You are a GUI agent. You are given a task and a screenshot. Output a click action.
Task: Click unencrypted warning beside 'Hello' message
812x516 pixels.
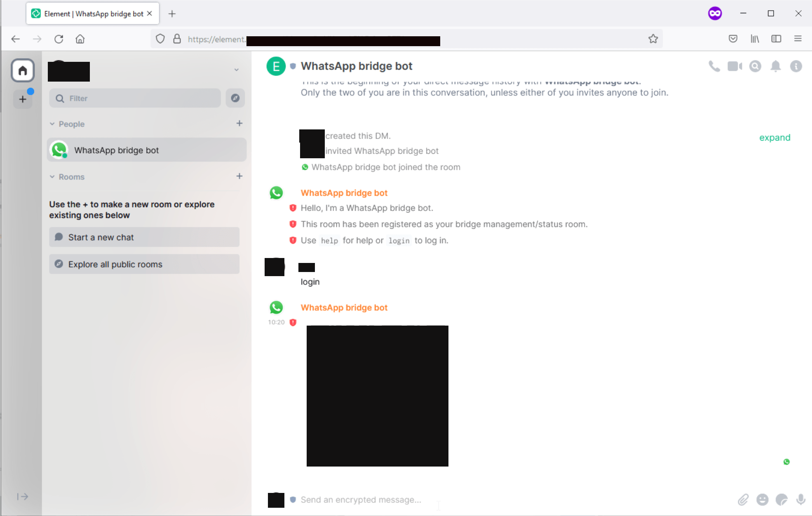pyautogui.click(x=293, y=208)
